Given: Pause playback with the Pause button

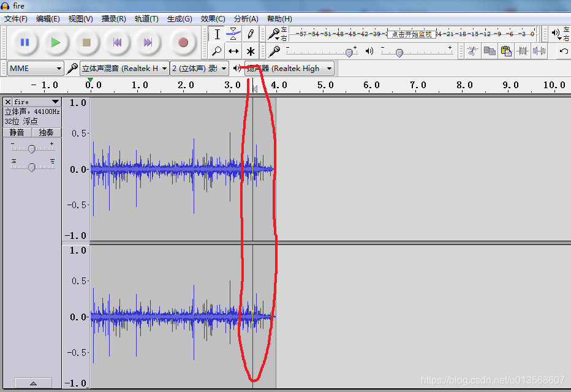Looking at the screenshot, I should coord(25,43).
